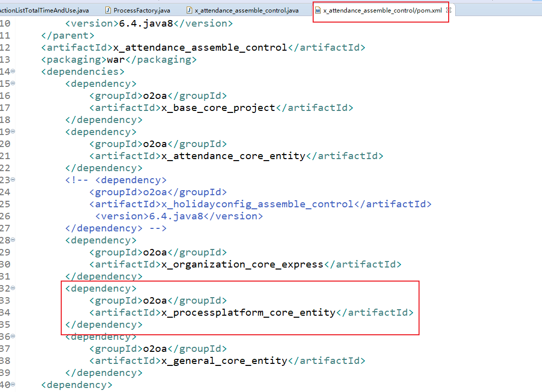This screenshot has height=392, width=542.
Task: Click the packaging war line
Action: point(119,60)
